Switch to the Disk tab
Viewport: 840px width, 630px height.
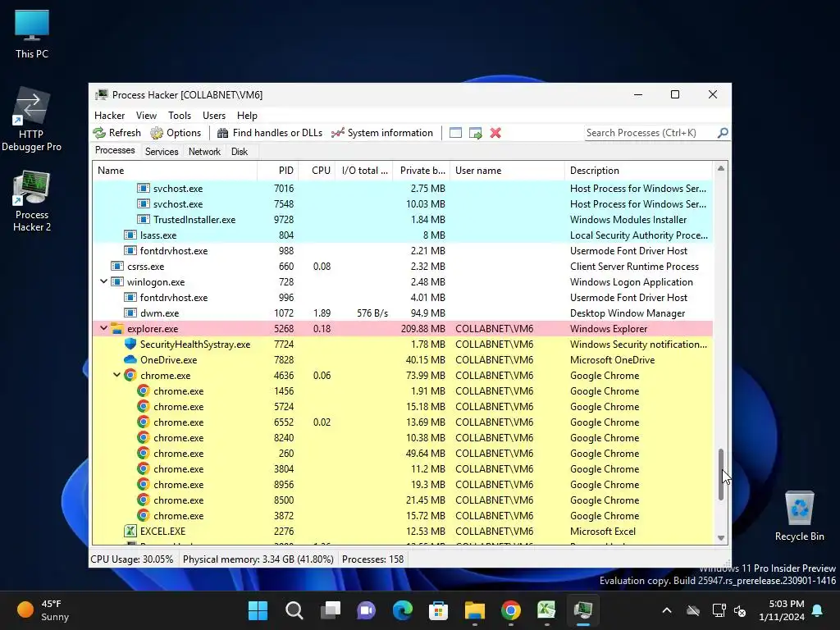(240, 152)
